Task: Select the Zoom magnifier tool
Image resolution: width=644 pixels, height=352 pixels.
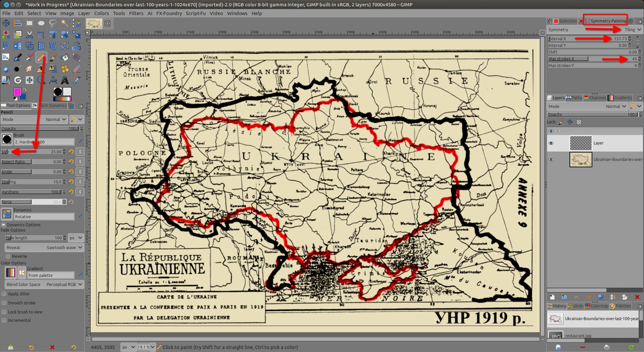Action: coord(41,80)
